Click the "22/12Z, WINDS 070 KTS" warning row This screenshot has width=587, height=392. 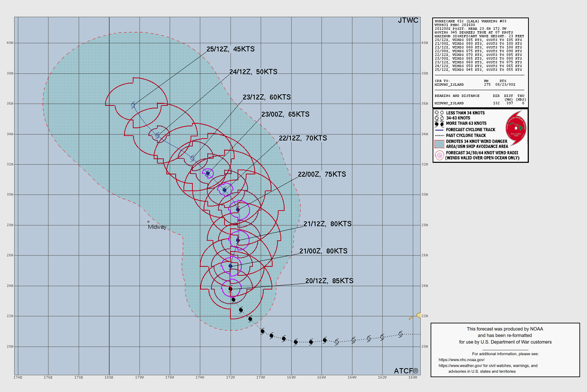point(478,55)
